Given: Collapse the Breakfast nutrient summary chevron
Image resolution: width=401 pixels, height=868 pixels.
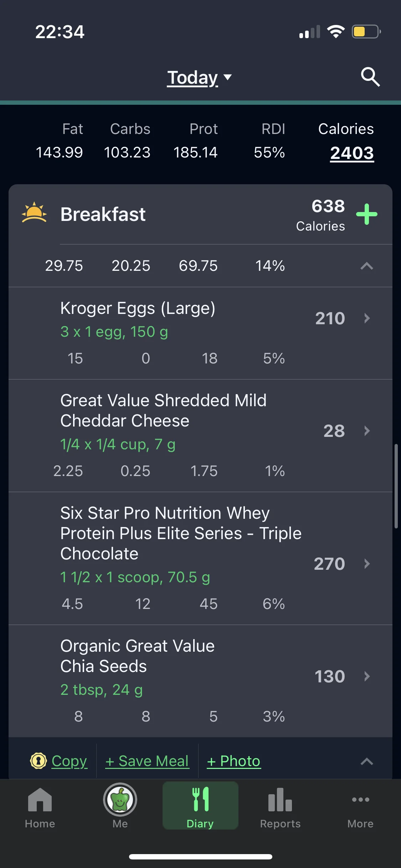Looking at the screenshot, I should point(367,266).
